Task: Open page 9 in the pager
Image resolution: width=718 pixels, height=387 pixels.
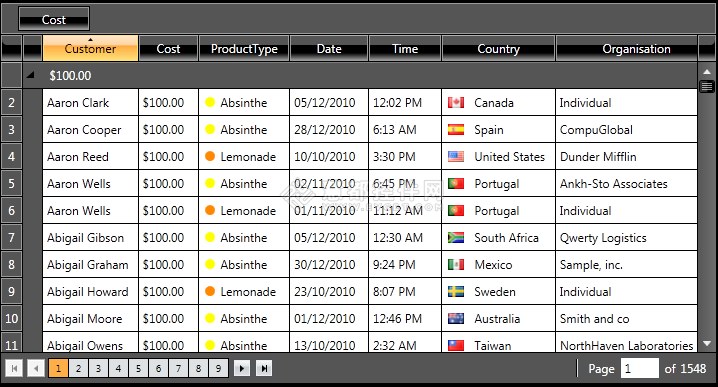Action: pyautogui.click(x=218, y=368)
